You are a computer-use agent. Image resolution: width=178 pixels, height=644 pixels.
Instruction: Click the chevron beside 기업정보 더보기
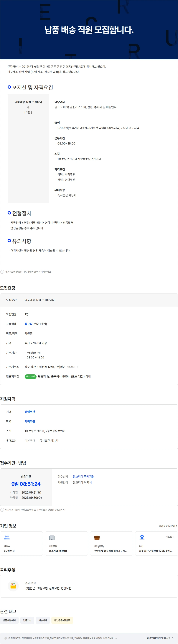[x=177, y=526]
